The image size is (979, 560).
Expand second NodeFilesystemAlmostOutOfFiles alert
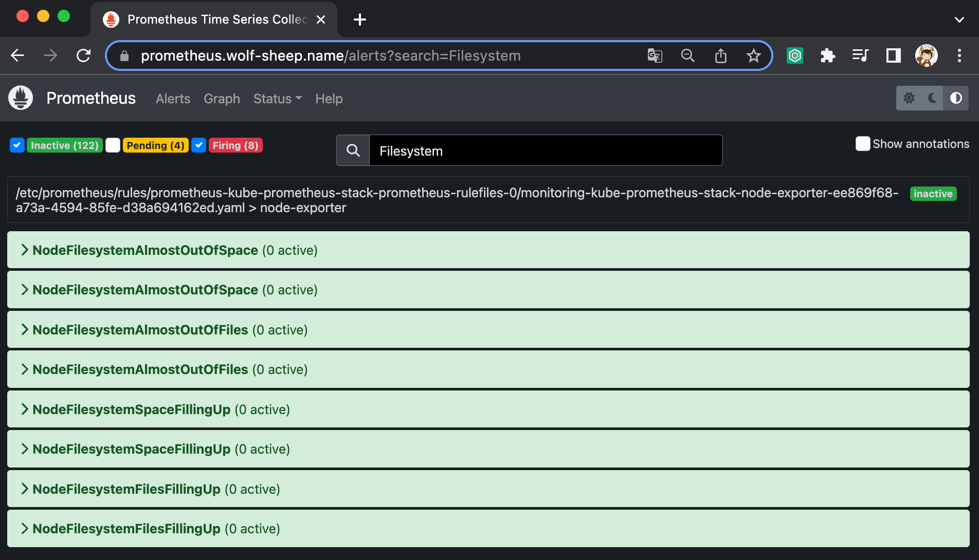[x=488, y=369]
